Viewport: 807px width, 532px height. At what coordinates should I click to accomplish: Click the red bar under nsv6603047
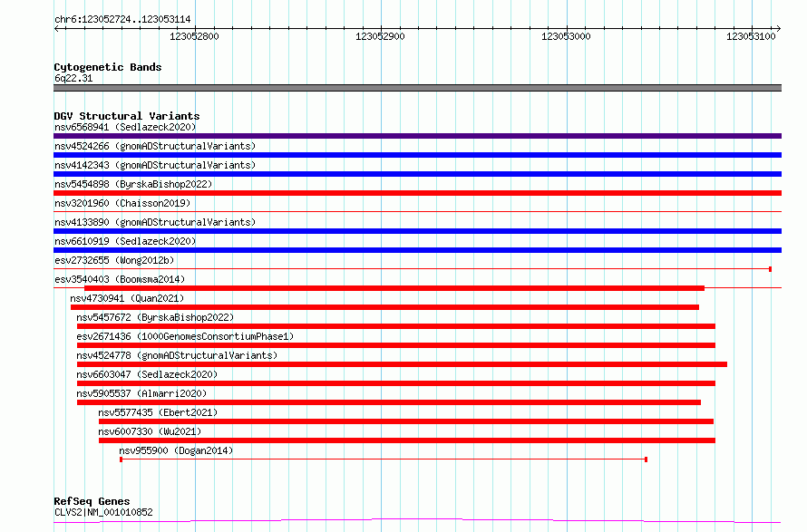pos(395,383)
